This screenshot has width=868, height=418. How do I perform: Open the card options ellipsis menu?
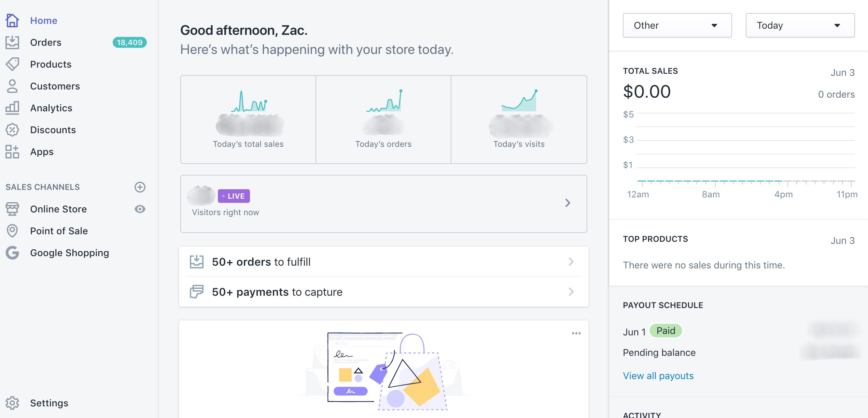click(x=576, y=333)
